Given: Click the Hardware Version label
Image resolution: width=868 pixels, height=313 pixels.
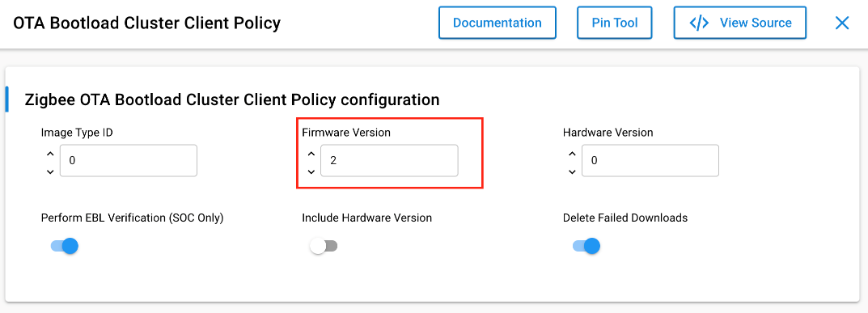Looking at the screenshot, I should 608,133.
